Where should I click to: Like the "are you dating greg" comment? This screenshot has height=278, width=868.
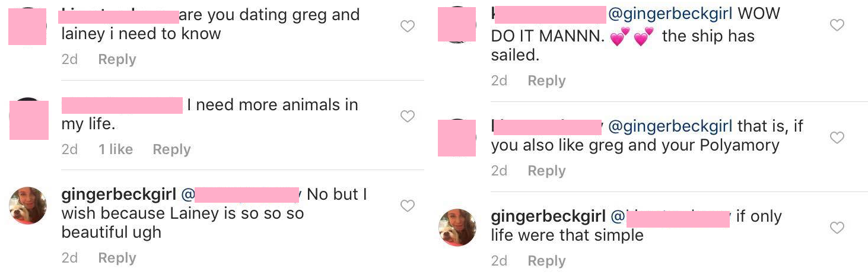coord(408,26)
